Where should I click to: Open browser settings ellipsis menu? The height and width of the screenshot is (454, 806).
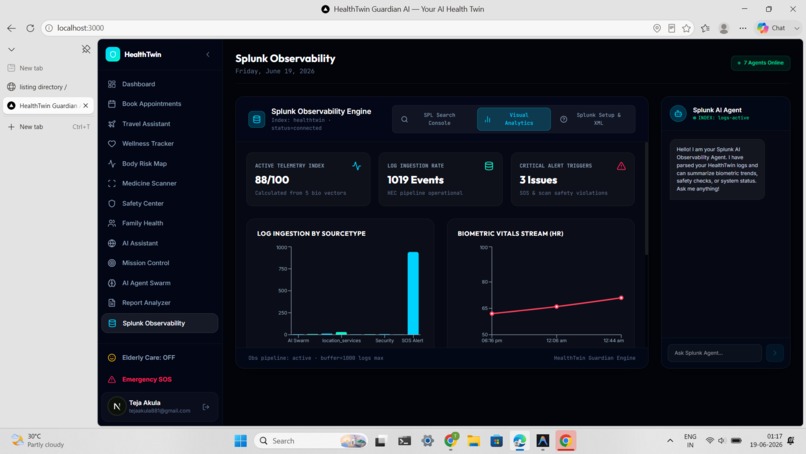pos(743,28)
